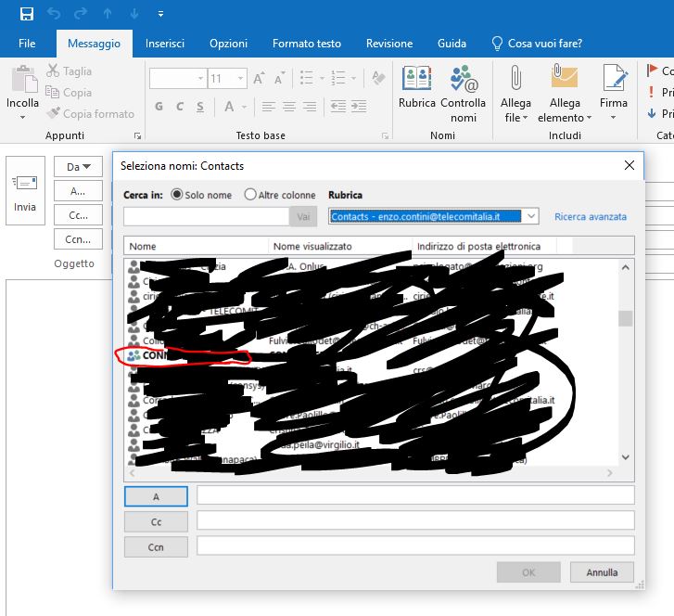Open the Formato testo tab
The image size is (674, 616).
click(306, 44)
